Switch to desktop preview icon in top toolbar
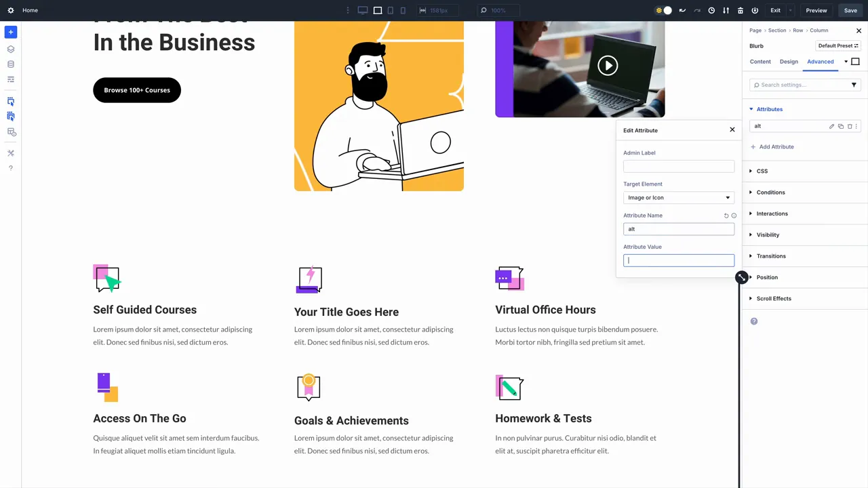Viewport: 868px width, 488px height. pos(363,10)
